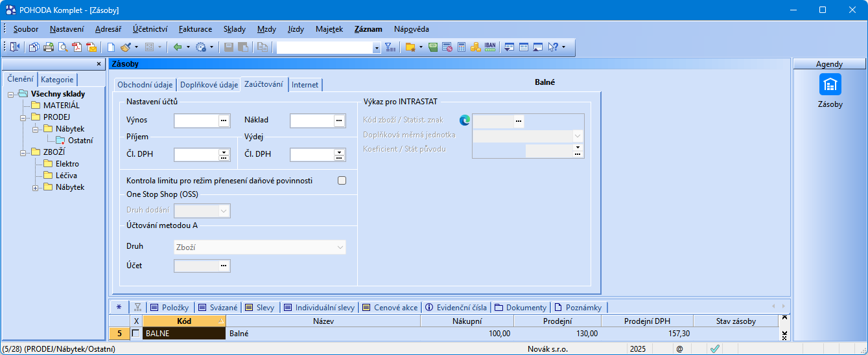The image size is (868, 355).
Task: Click the green back arrow icon
Action: (177, 47)
